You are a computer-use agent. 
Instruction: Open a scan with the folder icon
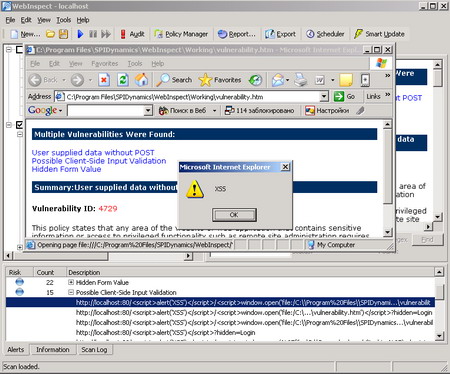50,34
